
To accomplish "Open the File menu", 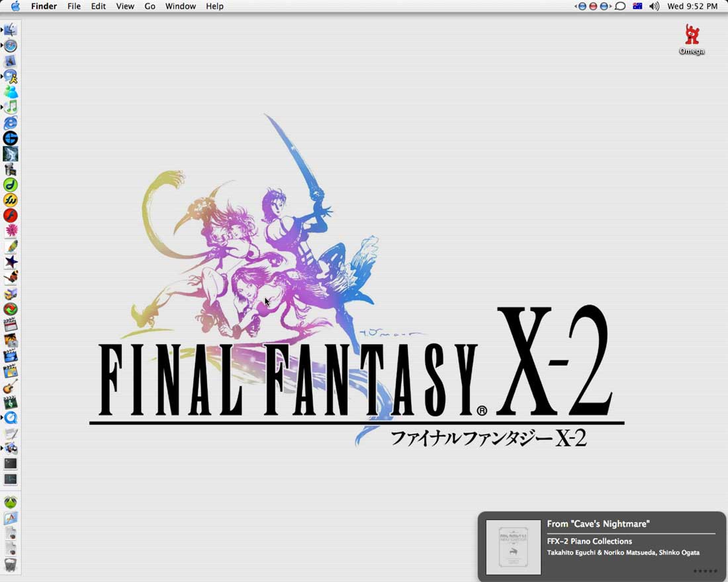I will [x=74, y=6].
